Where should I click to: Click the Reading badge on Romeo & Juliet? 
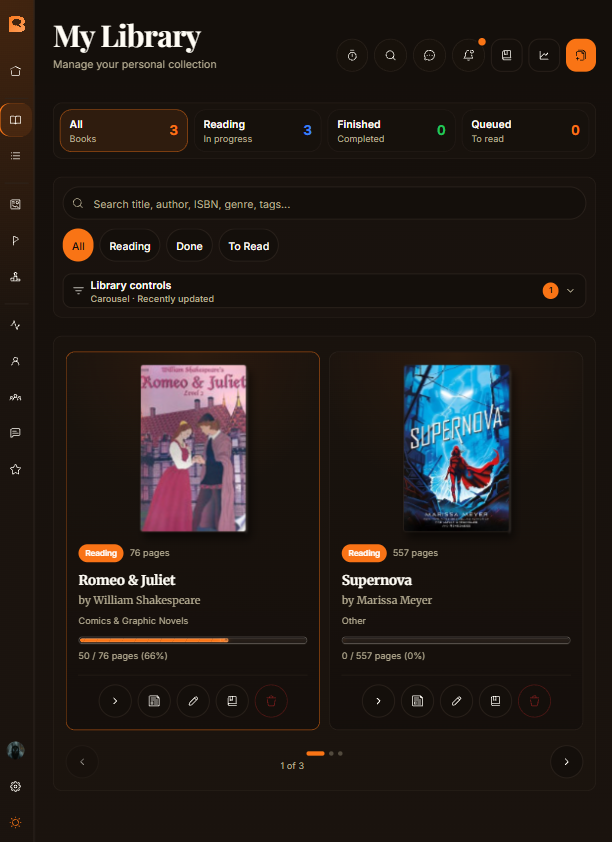(x=101, y=553)
